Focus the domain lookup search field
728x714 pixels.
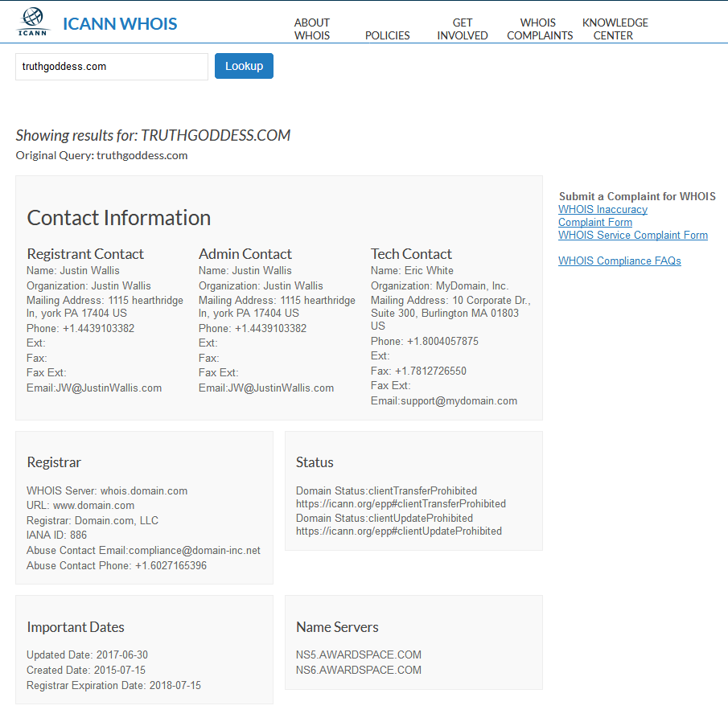pyautogui.click(x=112, y=67)
